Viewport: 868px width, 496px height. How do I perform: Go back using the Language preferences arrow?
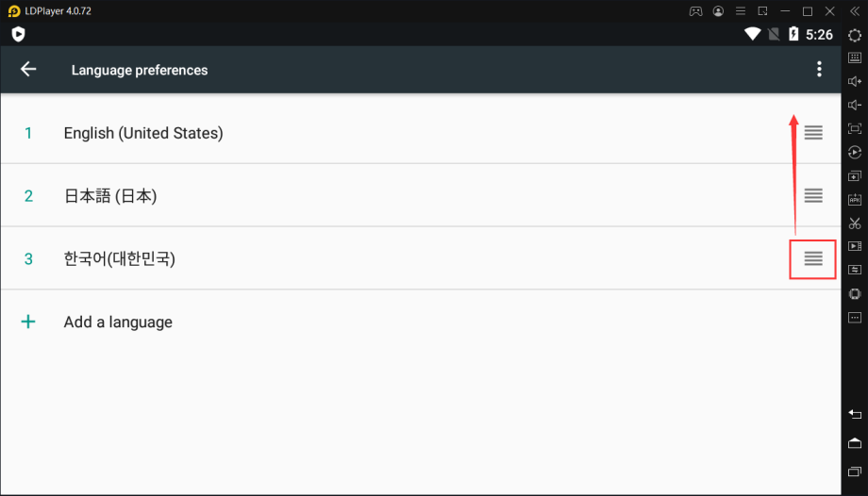(28, 69)
